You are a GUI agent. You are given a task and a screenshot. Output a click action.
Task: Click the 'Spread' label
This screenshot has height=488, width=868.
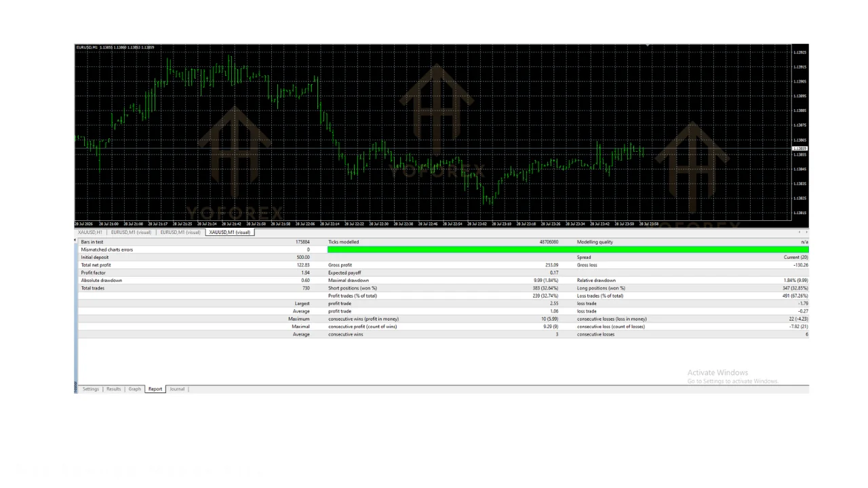coord(584,258)
